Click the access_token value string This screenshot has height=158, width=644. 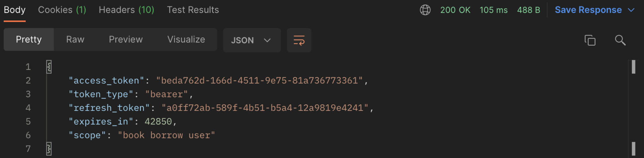[x=259, y=81]
